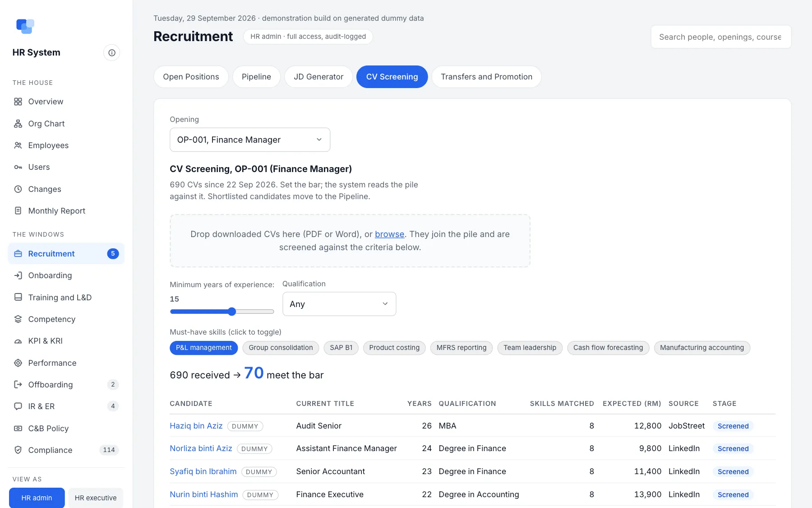Click the Employees people icon
Image resolution: width=812 pixels, height=508 pixels.
coord(18,145)
